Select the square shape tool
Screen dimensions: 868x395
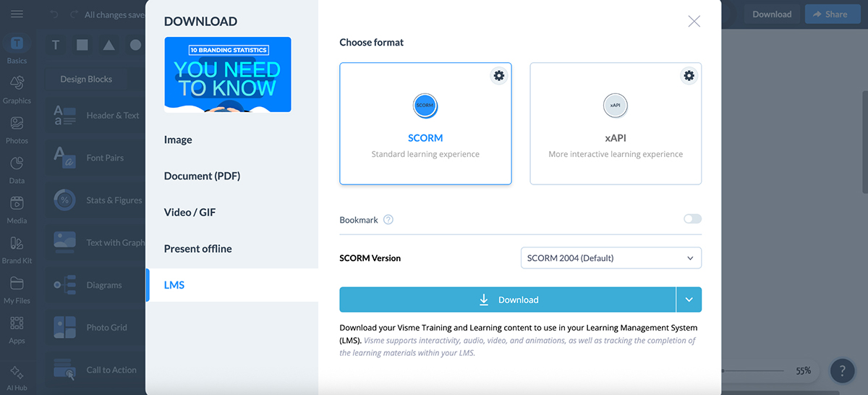tap(82, 45)
